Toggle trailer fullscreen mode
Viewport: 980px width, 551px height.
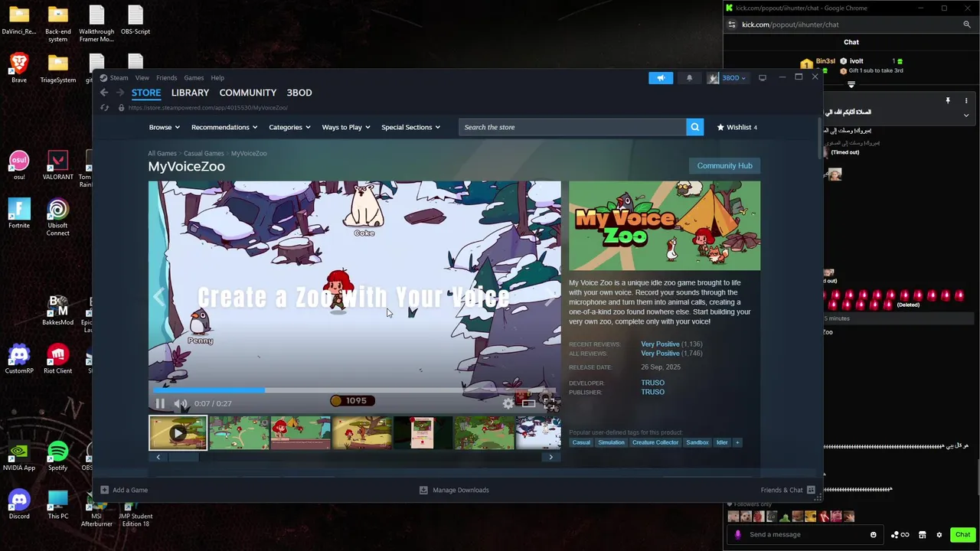click(x=548, y=403)
